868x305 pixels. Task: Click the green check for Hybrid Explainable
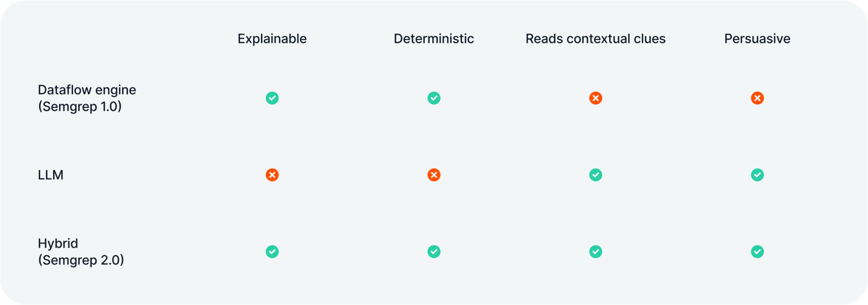272,252
